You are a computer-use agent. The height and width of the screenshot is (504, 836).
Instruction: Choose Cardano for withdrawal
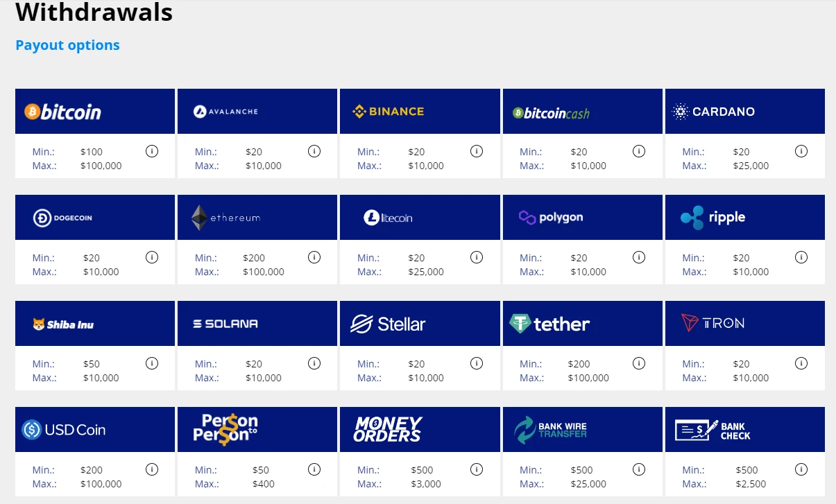744,111
